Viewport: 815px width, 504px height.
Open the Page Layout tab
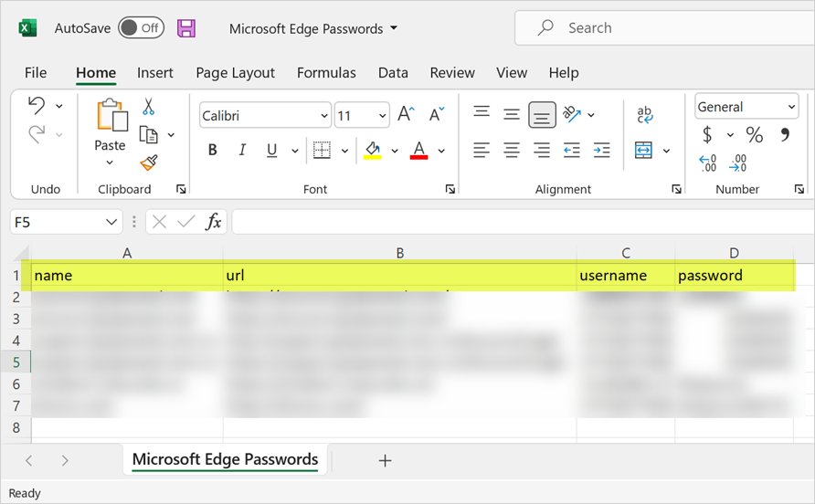tap(235, 73)
